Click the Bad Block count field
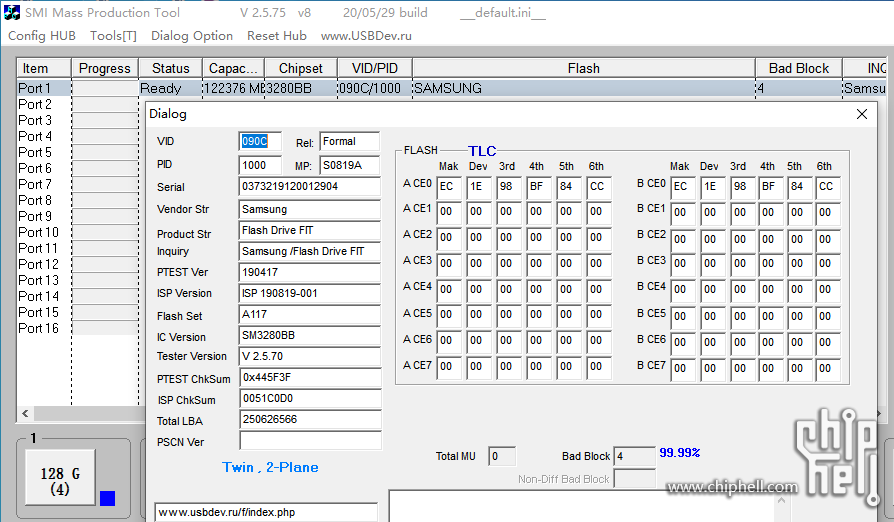The width and height of the screenshot is (894, 522). point(634,456)
